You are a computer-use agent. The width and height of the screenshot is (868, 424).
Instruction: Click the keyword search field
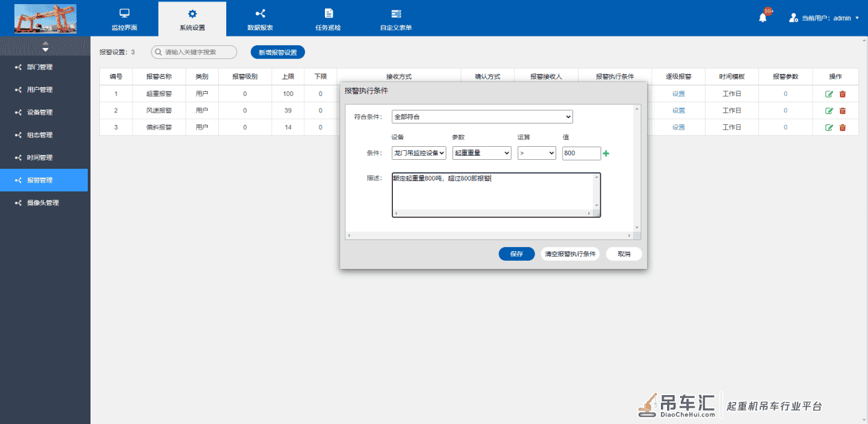pos(194,51)
